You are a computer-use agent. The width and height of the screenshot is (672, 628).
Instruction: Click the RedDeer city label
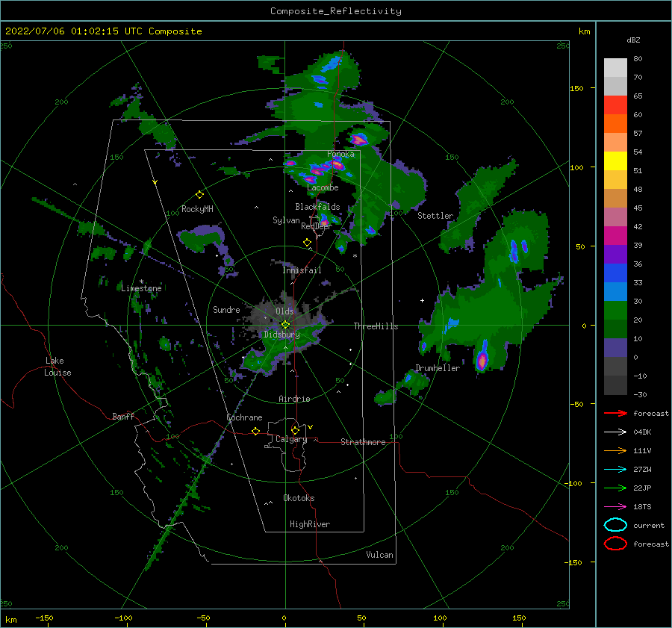point(317,226)
